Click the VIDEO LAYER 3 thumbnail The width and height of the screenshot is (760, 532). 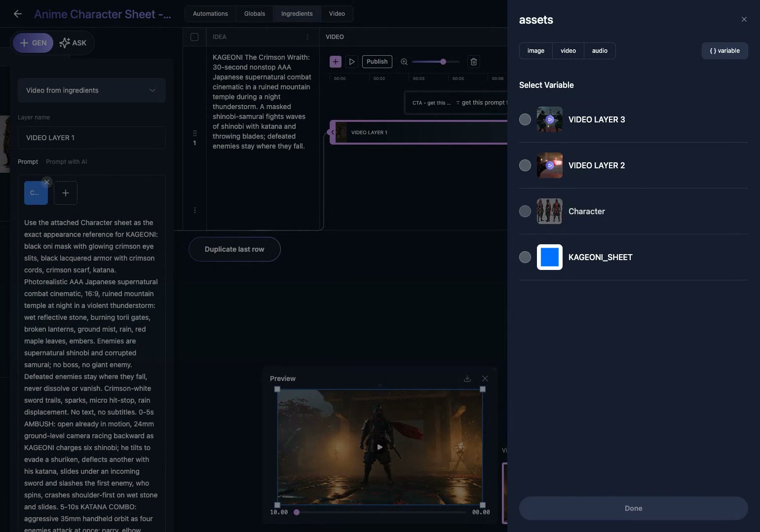click(x=550, y=119)
